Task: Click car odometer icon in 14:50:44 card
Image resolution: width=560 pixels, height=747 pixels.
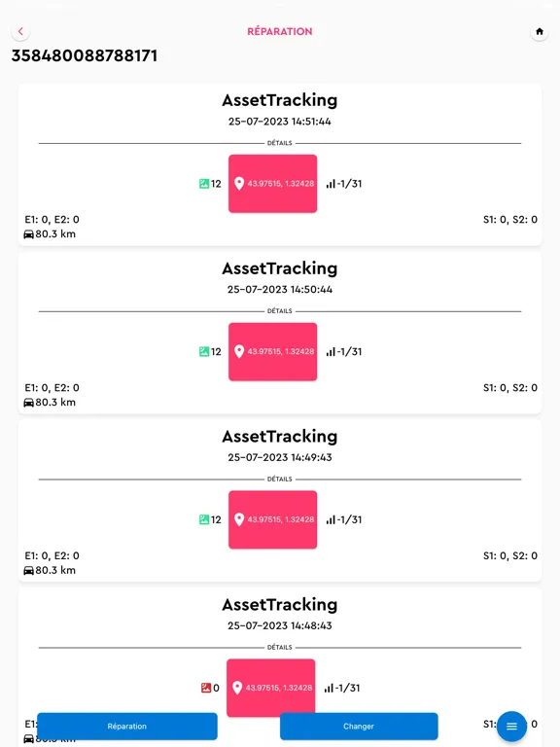Action: [x=28, y=403]
